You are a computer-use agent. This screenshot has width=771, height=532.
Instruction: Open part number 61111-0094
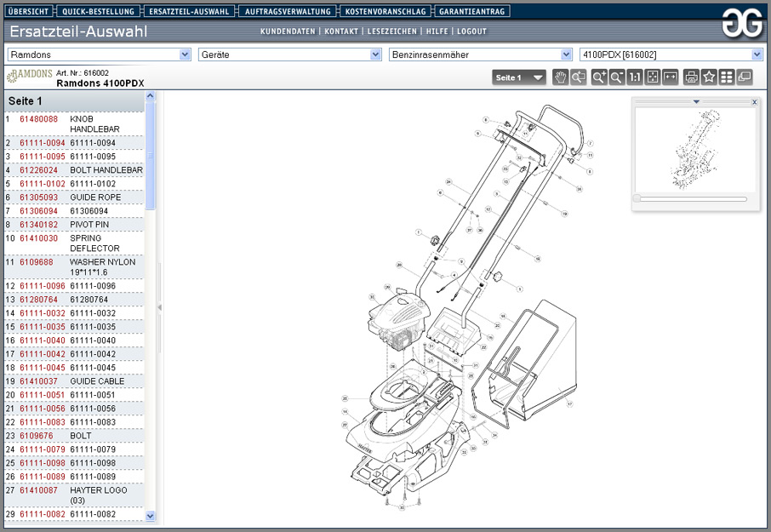tap(43, 143)
